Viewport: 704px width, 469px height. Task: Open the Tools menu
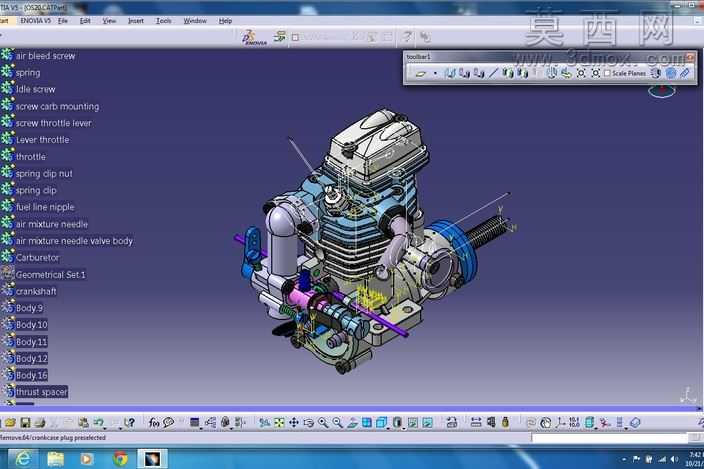pos(163,21)
